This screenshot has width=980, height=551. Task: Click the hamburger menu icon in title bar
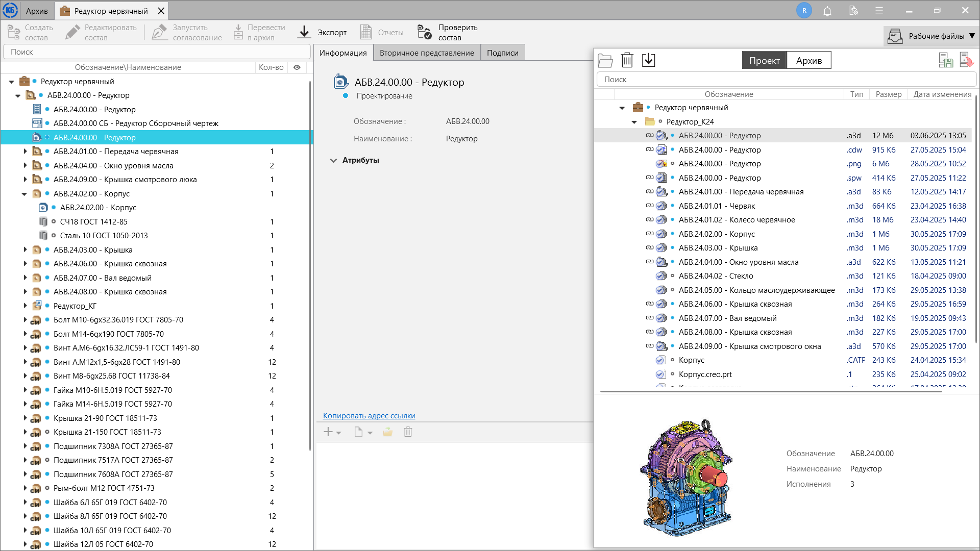coord(879,11)
